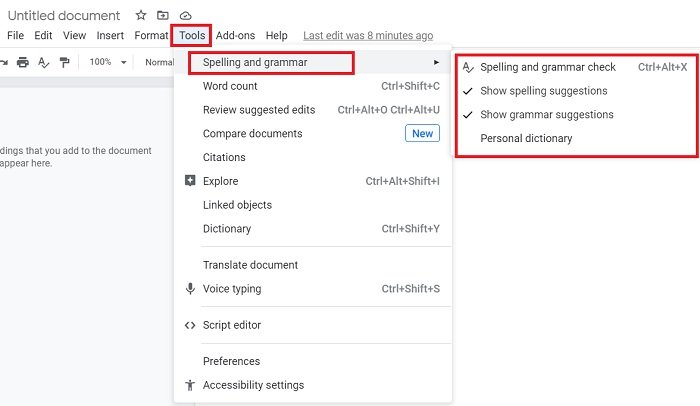Click the spell check toolbar icon
700x406 pixels.
[43, 62]
